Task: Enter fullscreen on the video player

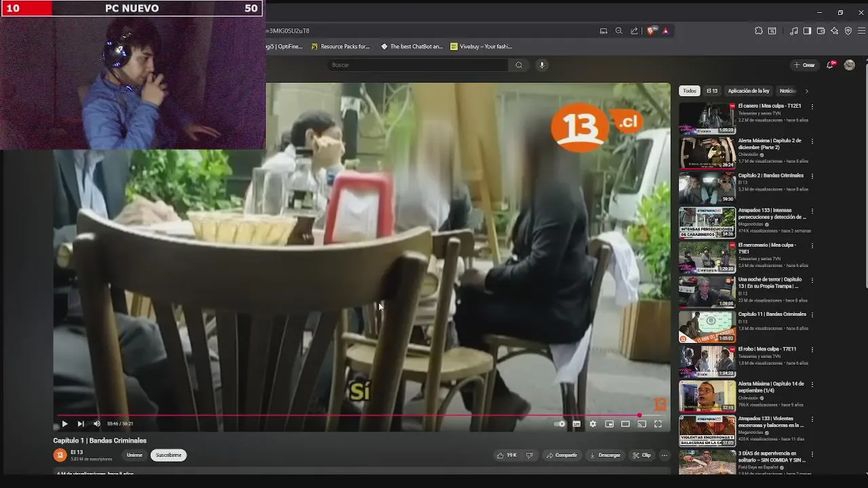Action: (658, 424)
